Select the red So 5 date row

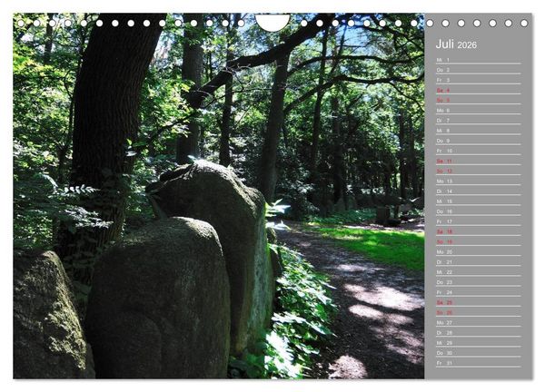point(479,101)
